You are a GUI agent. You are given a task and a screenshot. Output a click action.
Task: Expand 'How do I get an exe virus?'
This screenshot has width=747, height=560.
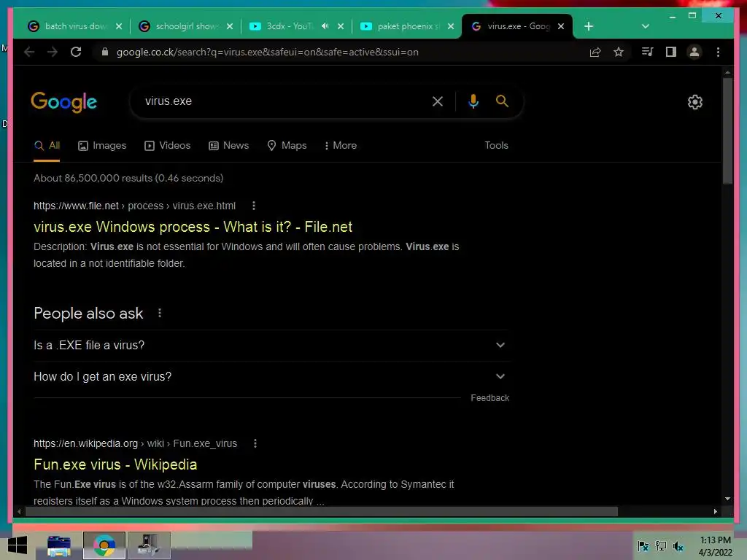(x=271, y=377)
